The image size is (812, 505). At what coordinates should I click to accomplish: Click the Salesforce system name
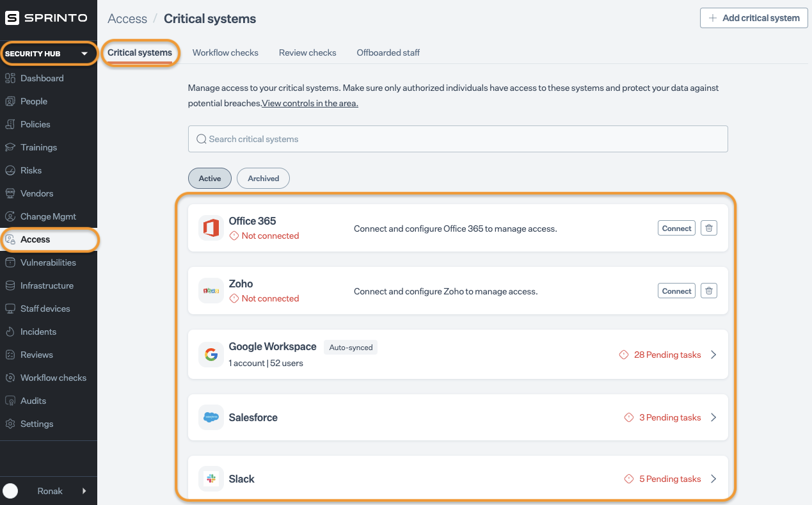(253, 417)
